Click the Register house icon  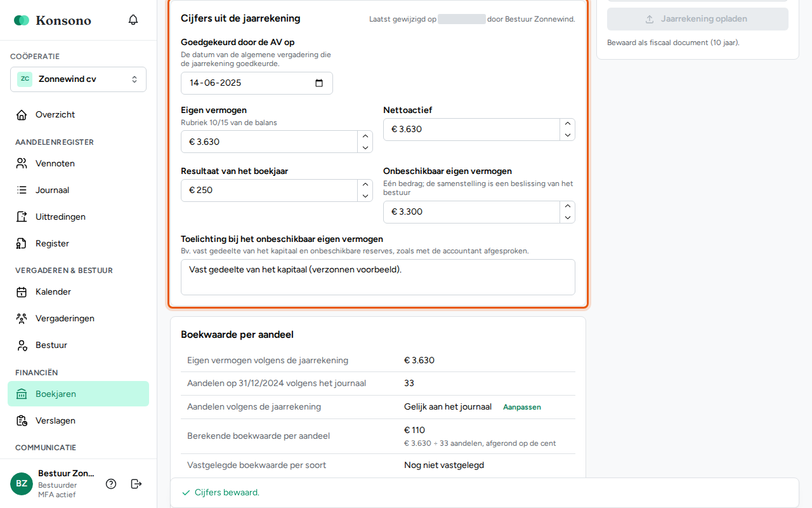[22, 244]
